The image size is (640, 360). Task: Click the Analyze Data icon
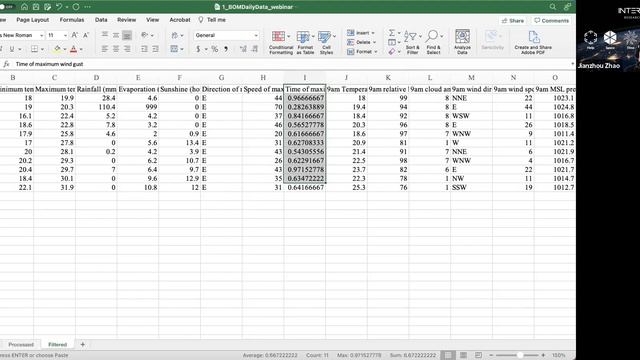(462, 42)
